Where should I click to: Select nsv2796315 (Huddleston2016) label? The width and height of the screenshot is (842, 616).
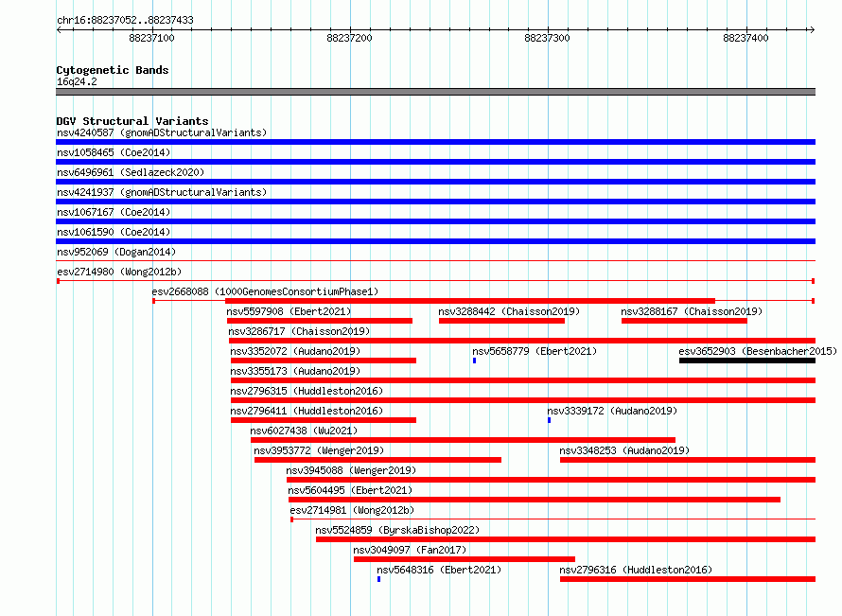(307, 391)
